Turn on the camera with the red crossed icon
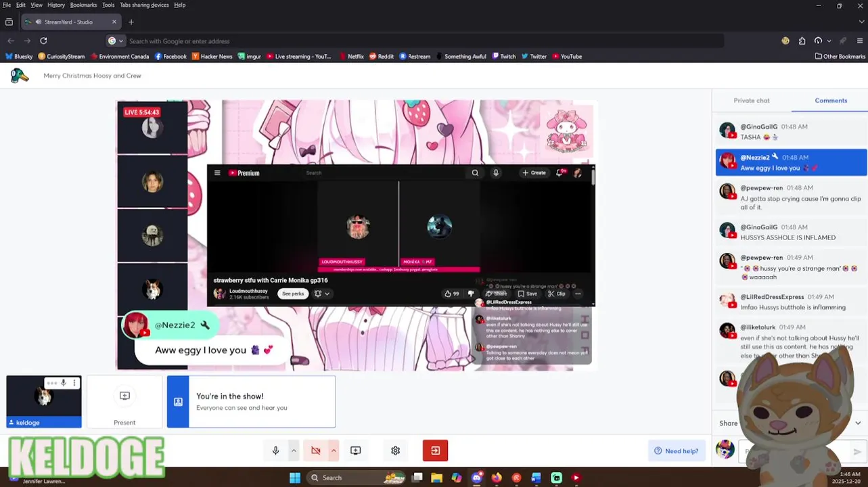 coord(315,450)
